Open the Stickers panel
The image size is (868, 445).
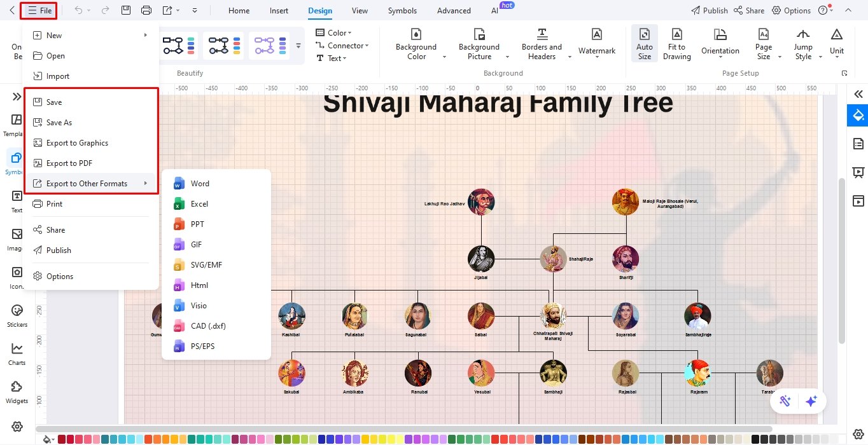[17, 315]
